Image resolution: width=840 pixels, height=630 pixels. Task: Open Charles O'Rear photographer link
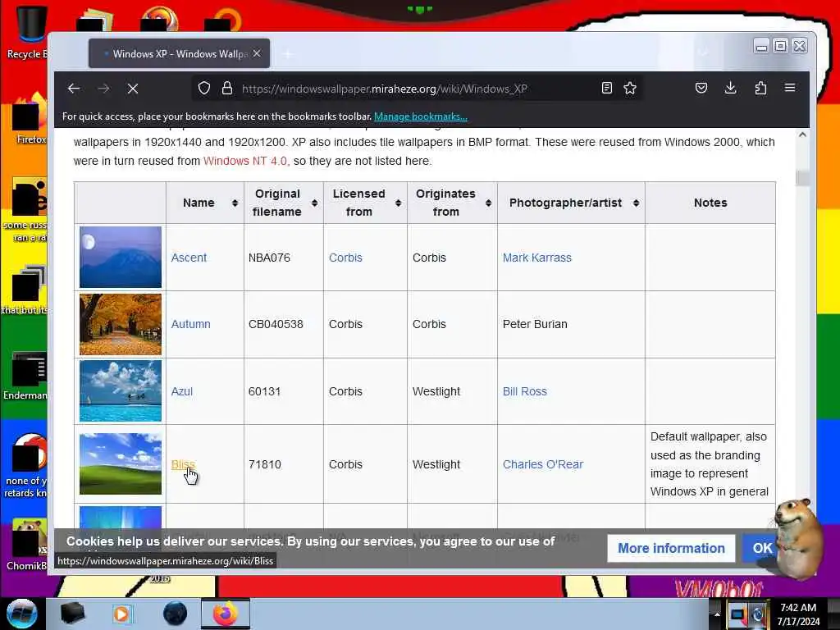click(x=543, y=464)
